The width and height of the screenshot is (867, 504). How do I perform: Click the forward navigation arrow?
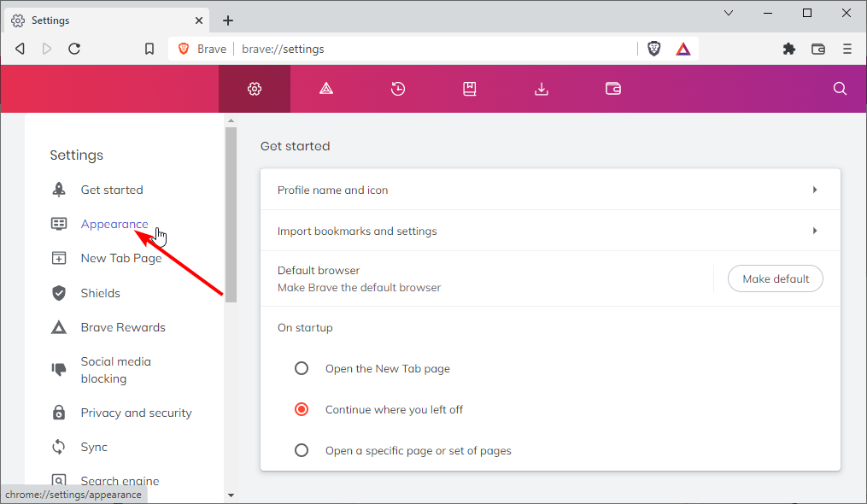coord(47,49)
